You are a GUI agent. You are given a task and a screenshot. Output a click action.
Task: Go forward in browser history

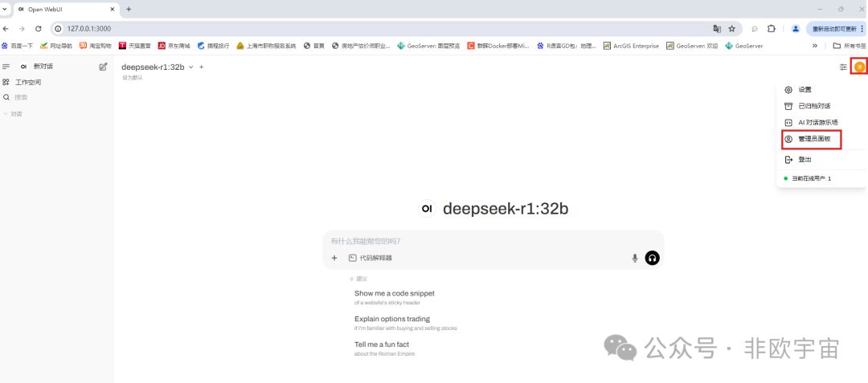pos(22,29)
